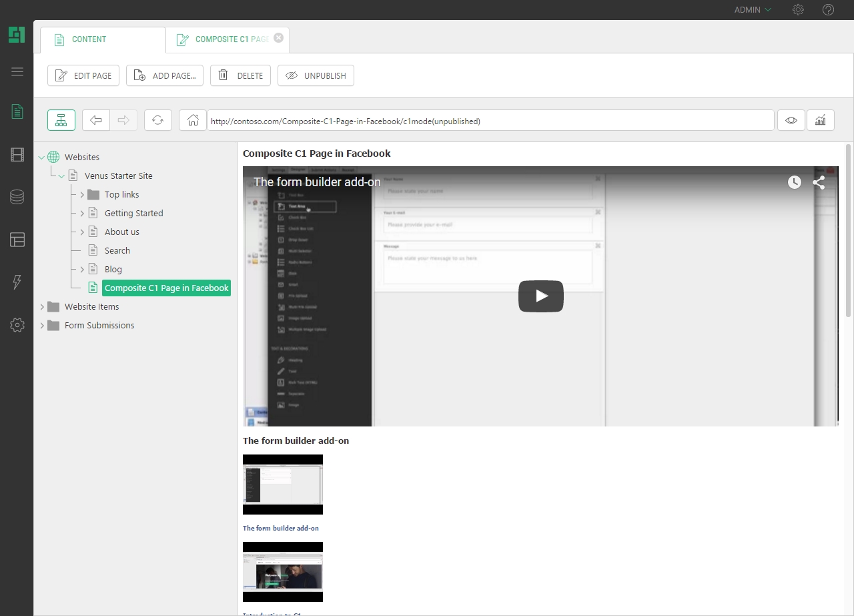Image resolution: width=854 pixels, height=616 pixels.
Task: Open the SEO statistics chart icon
Action: coord(821,120)
